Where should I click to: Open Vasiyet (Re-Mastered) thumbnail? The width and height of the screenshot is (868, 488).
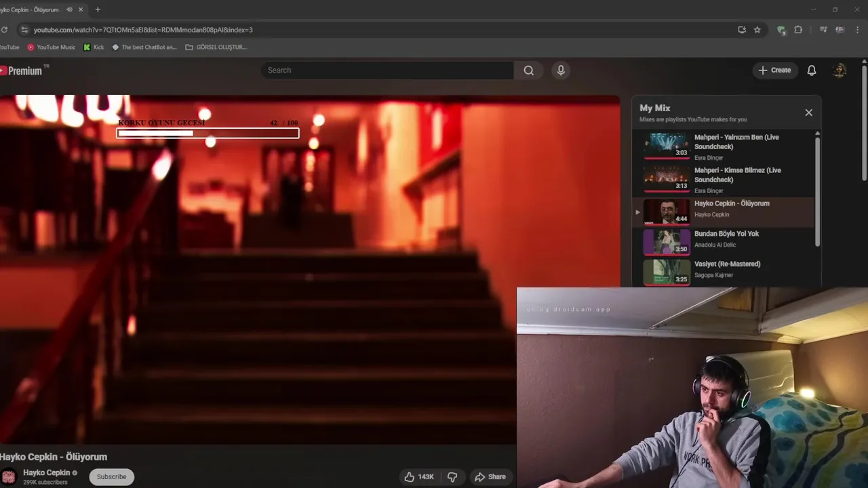[667, 272]
